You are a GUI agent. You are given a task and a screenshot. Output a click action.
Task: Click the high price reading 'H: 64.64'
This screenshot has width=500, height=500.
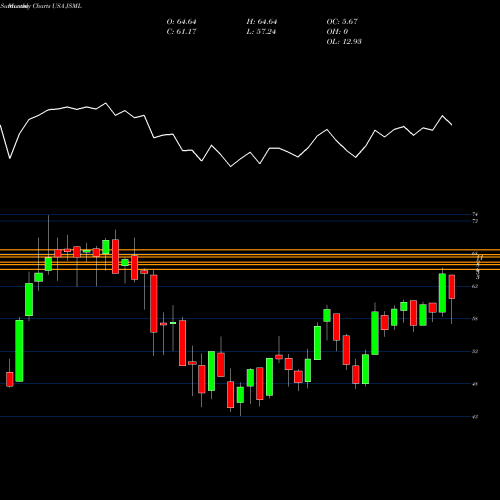pos(262,22)
